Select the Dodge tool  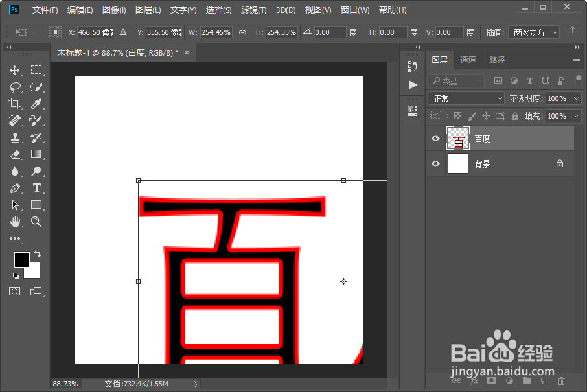(x=36, y=171)
